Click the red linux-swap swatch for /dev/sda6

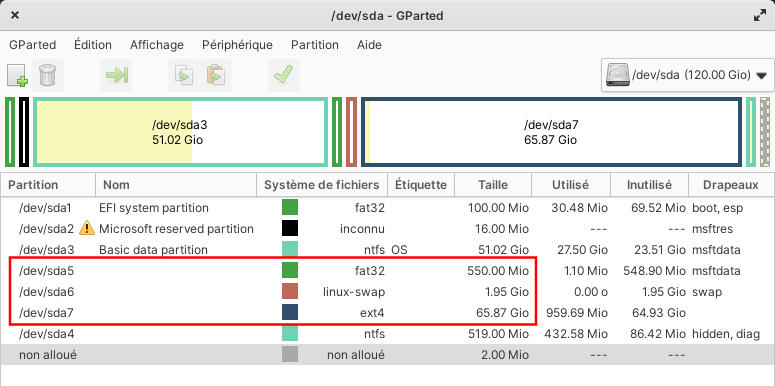coord(290,292)
